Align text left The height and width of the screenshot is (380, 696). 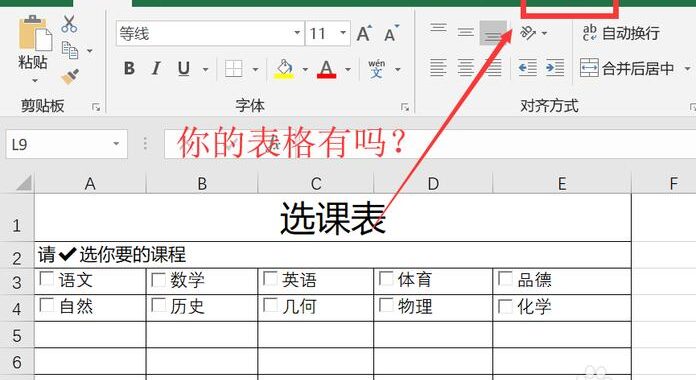pyautogui.click(x=438, y=68)
